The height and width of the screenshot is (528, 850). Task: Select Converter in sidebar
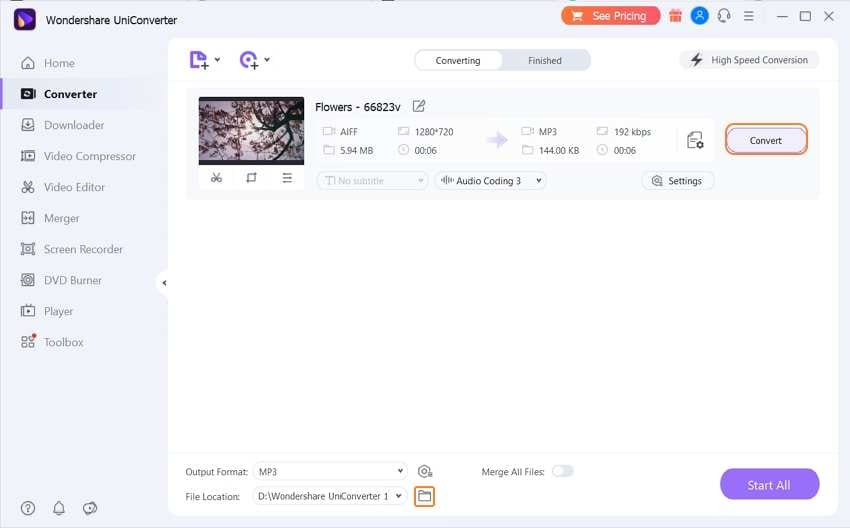pos(84,94)
